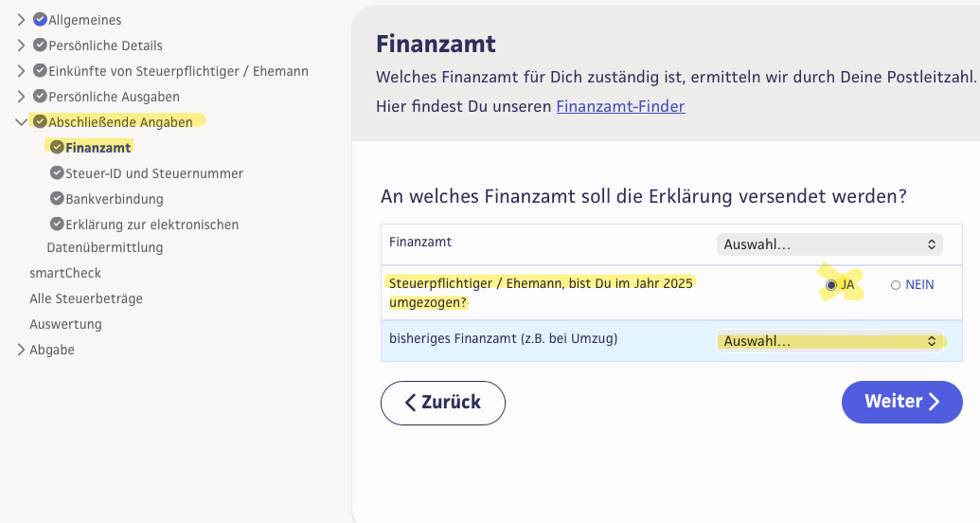Image resolution: width=980 pixels, height=523 pixels.
Task: Click checkmark icon next to Allgemeines
Action: tap(40, 19)
